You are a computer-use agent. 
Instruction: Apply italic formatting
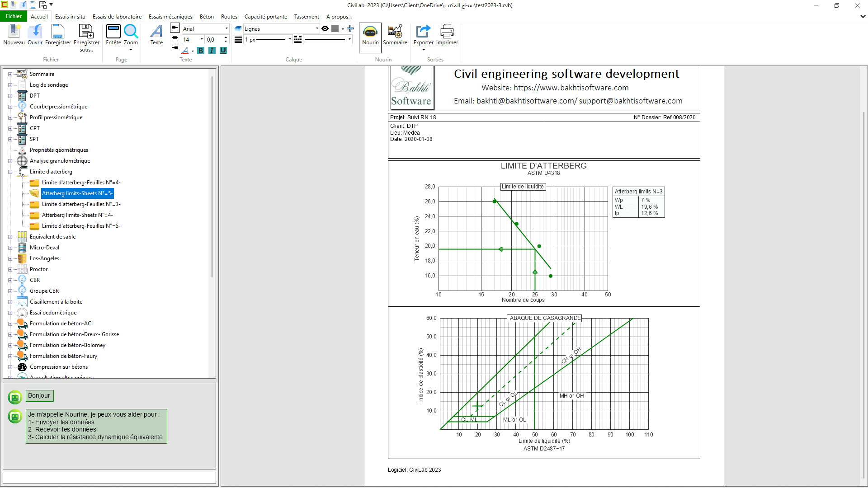tap(212, 51)
